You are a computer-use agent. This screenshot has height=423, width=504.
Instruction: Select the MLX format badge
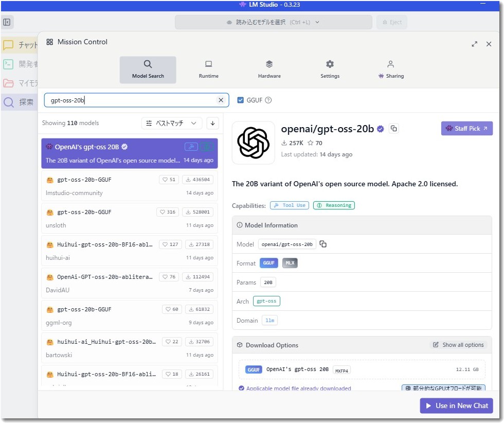(290, 263)
